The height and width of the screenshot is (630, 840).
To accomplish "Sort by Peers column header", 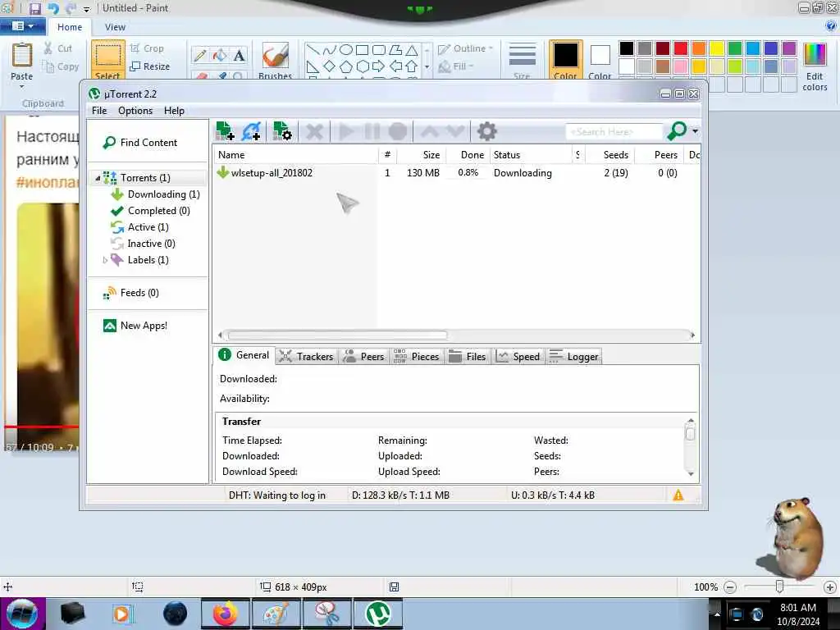I will point(660,155).
